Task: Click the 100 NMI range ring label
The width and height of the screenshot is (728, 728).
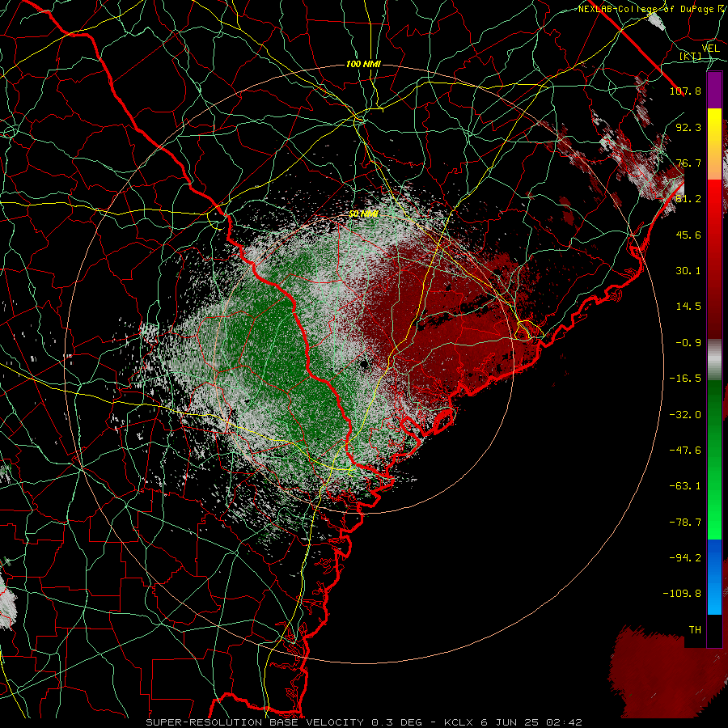Action: [363, 64]
